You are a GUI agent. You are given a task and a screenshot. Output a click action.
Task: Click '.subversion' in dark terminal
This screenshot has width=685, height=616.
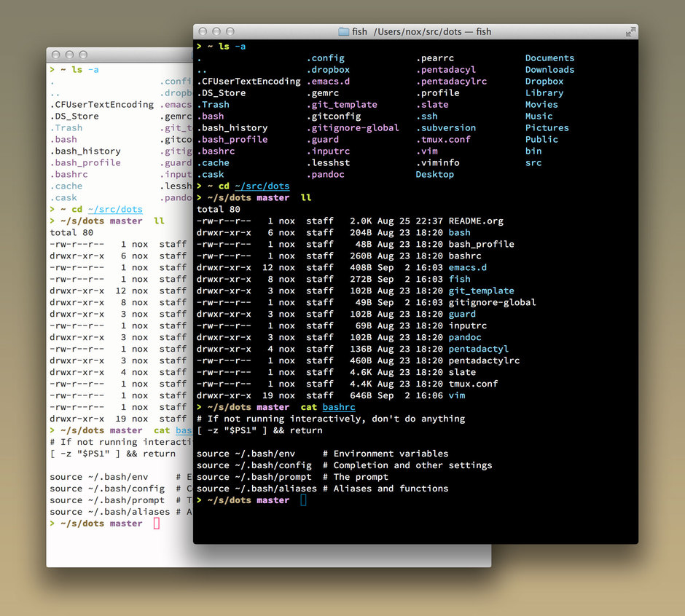pyautogui.click(x=445, y=128)
